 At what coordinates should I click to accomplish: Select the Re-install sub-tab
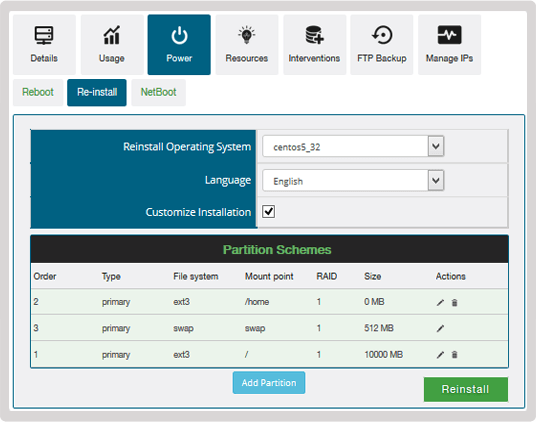tap(97, 92)
